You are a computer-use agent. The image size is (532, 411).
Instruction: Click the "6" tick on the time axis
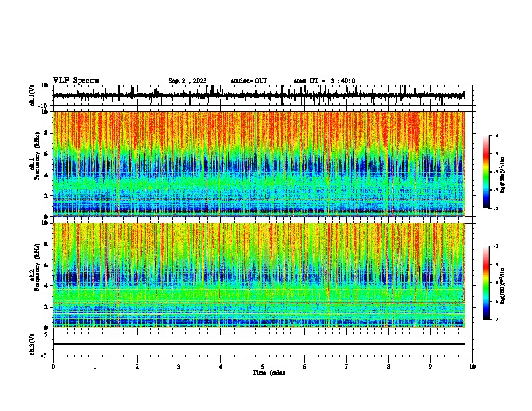pos(304,366)
